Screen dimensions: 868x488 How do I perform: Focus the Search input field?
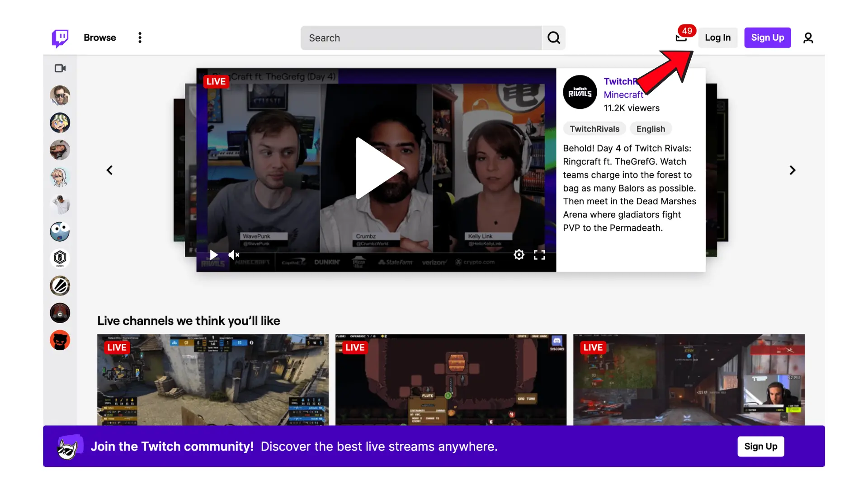pyautogui.click(x=421, y=38)
